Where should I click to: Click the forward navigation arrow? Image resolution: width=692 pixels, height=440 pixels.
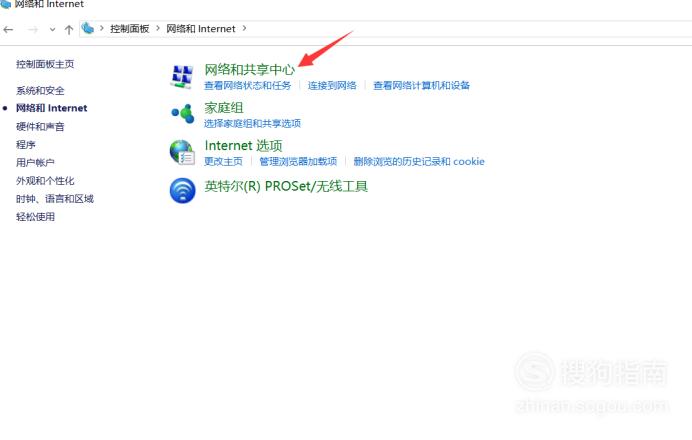coord(33,30)
